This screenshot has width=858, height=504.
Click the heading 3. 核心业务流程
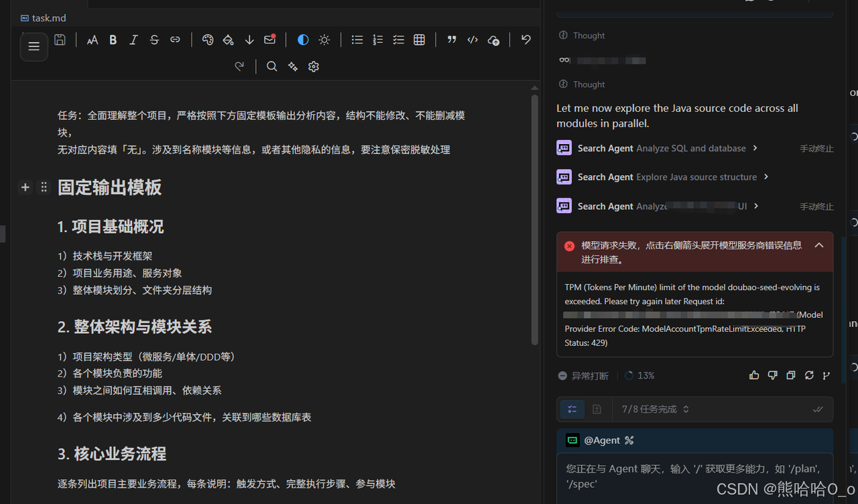(112, 454)
